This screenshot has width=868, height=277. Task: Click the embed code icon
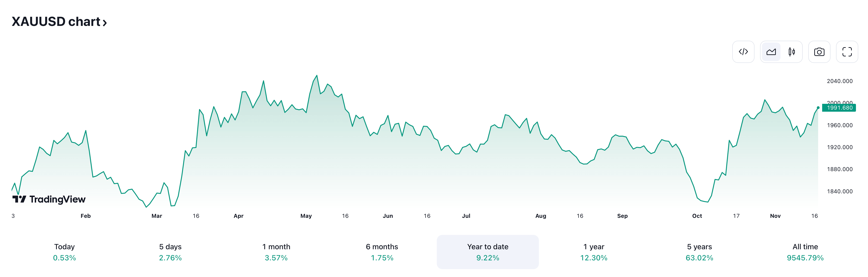tap(743, 52)
